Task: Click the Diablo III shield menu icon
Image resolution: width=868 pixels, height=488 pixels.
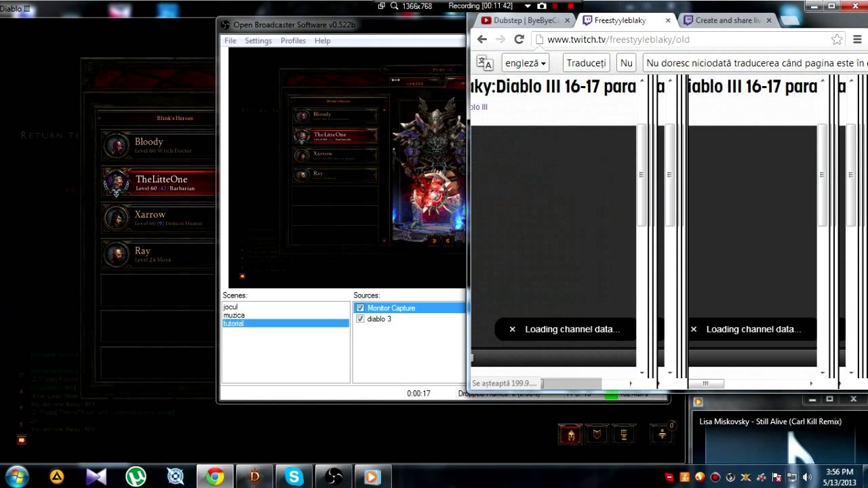Action: click(x=597, y=434)
